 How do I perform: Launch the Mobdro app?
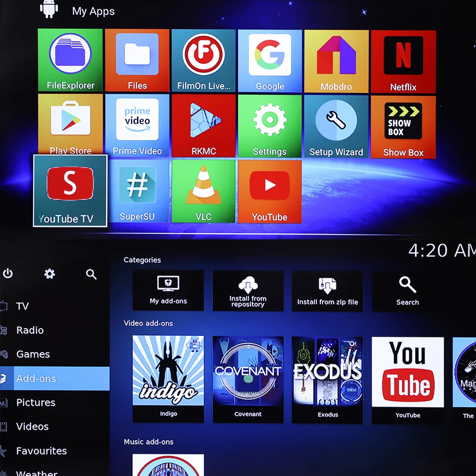click(x=337, y=61)
